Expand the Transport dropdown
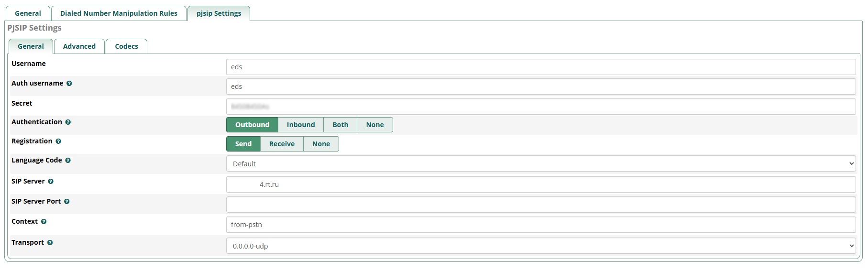Screen dimensions: 868x271 540,246
